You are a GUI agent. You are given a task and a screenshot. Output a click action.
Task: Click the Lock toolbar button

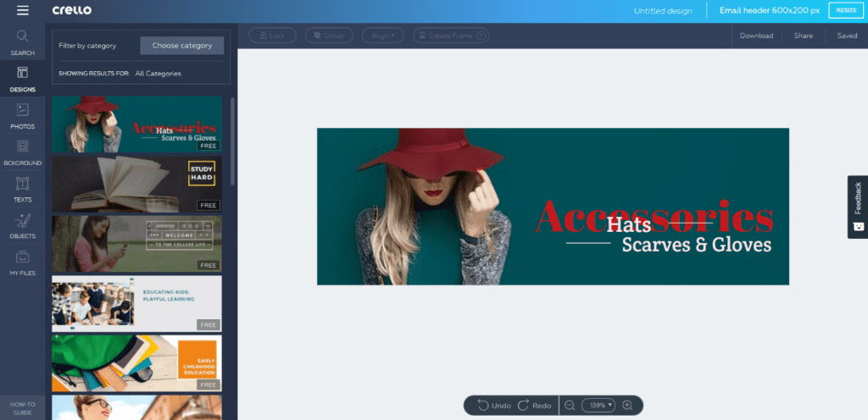(x=272, y=36)
